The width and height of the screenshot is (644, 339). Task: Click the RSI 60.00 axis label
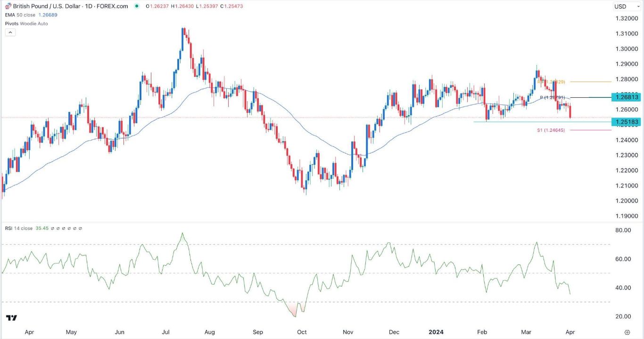623,259
